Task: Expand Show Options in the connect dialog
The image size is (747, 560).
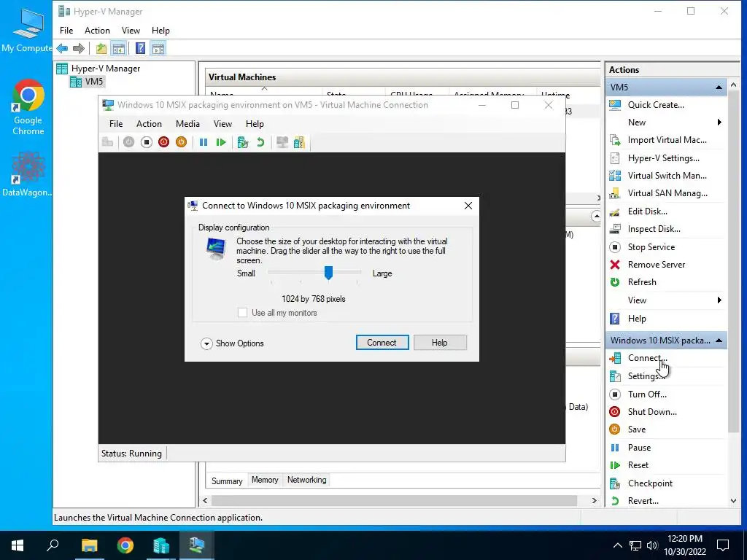Action: [233, 343]
